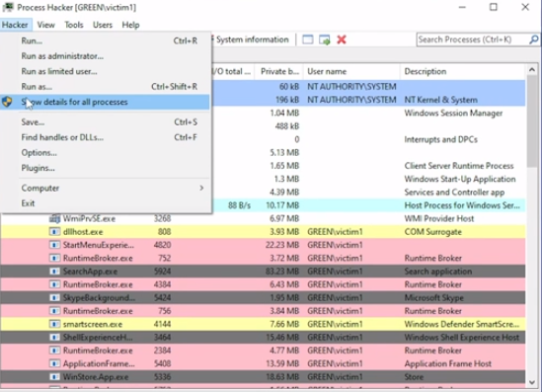Click the WinStore.App.exe icon
The width and height of the screenshot is (542, 392).
click(x=54, y=377)
